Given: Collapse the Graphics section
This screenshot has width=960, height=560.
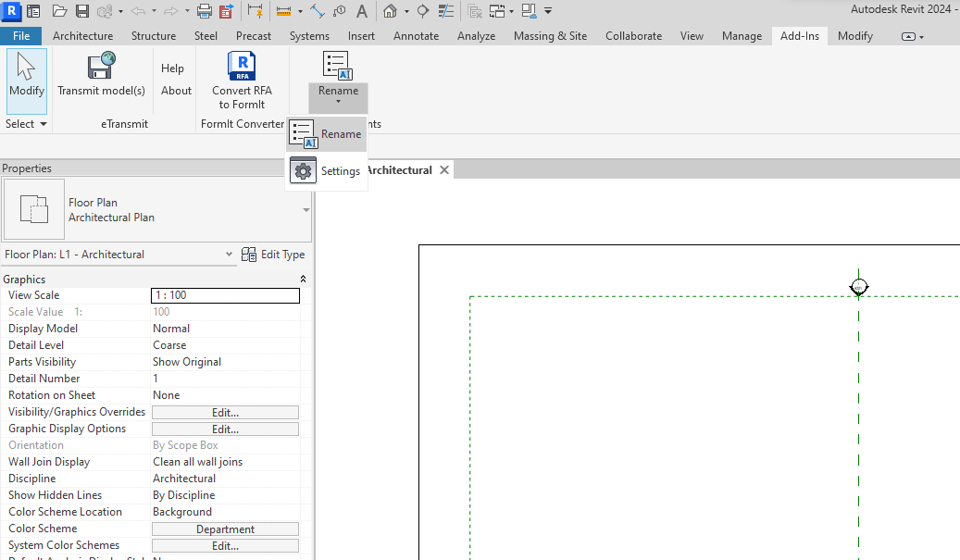Looking at the screenshot, I should 303,280.
